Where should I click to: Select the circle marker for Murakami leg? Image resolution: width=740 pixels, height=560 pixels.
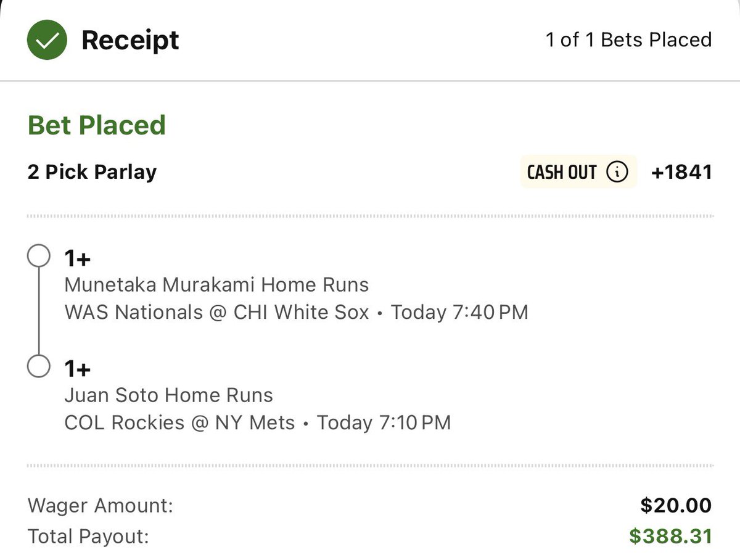click(x=38, y=256)
